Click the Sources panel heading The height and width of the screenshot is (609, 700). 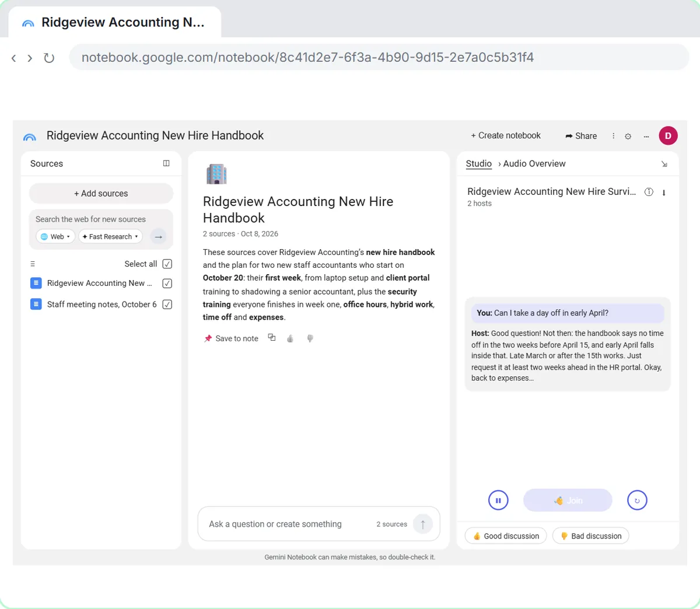pyautogui.click(x=47, y=164)
